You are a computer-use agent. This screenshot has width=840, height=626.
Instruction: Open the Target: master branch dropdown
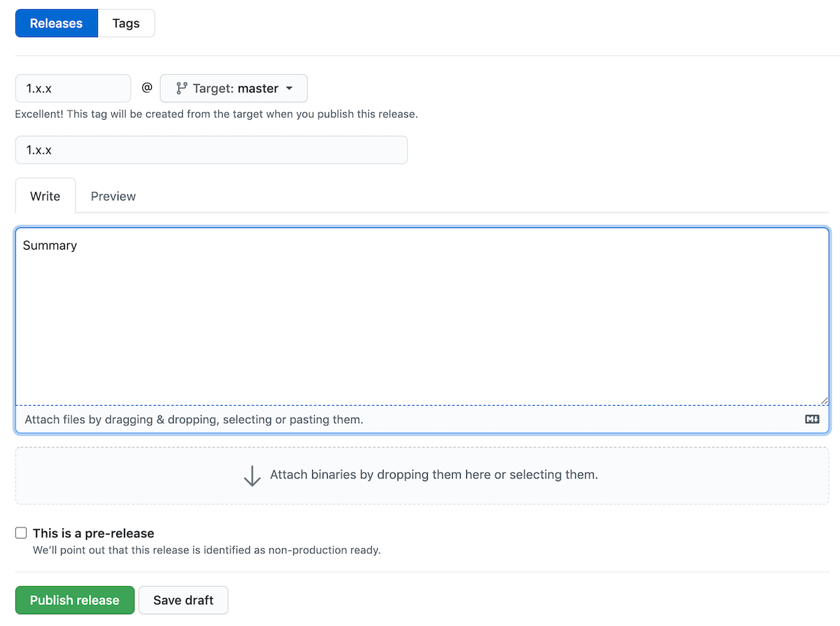point(234,89)
